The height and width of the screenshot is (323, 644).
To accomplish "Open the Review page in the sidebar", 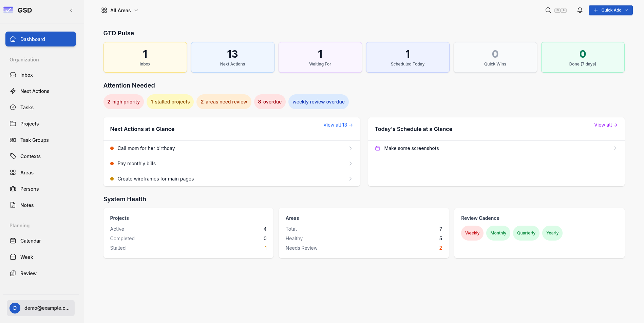I will tap(28, 273).
